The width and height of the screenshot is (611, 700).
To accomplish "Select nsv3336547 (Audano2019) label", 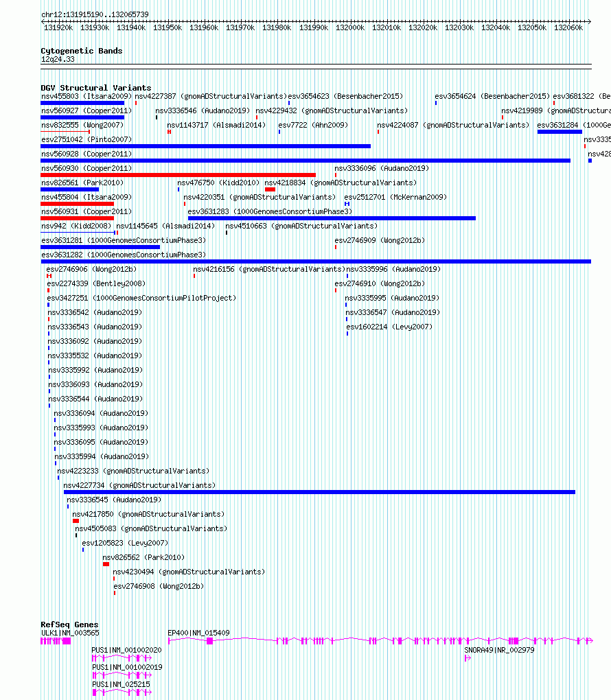I will click(x=393, y=312).
